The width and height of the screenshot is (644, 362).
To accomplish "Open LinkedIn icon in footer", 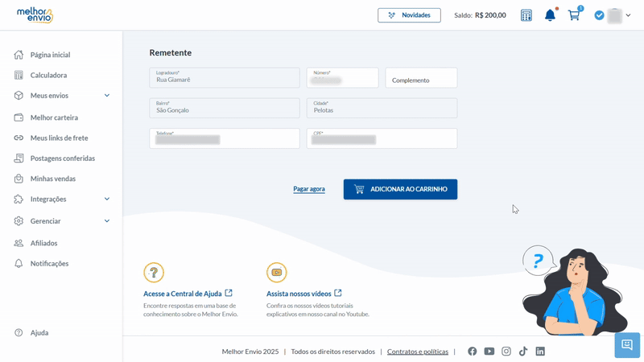I will point(540,352).
